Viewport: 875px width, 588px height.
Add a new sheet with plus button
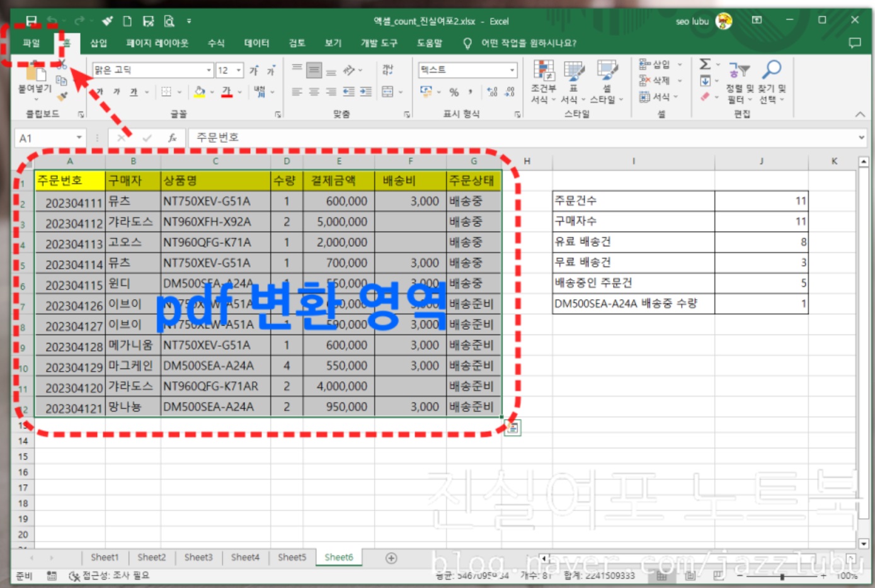pos(391,558)
